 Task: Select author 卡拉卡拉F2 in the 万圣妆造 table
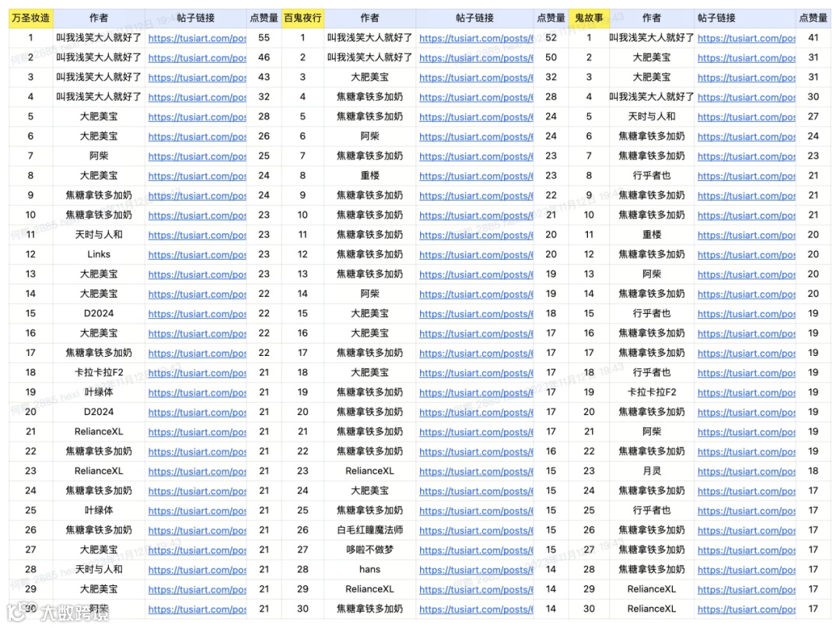click(x=99, y=372)
